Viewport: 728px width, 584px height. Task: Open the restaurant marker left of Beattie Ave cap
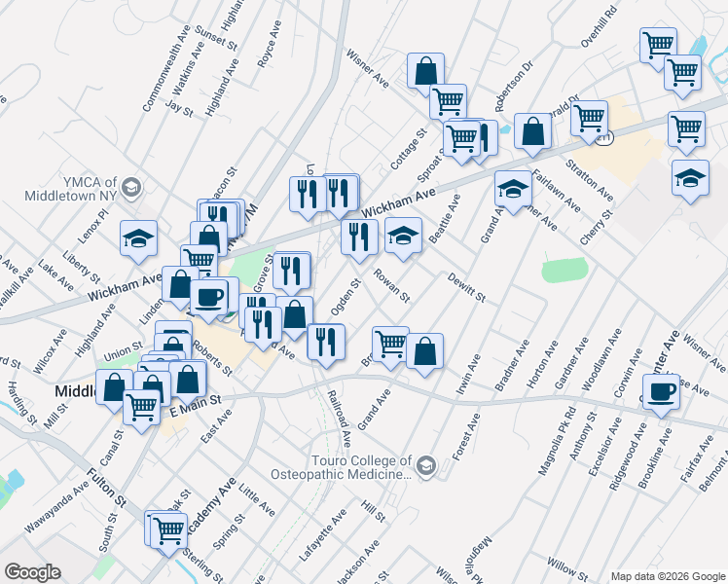tap(359, 238)
